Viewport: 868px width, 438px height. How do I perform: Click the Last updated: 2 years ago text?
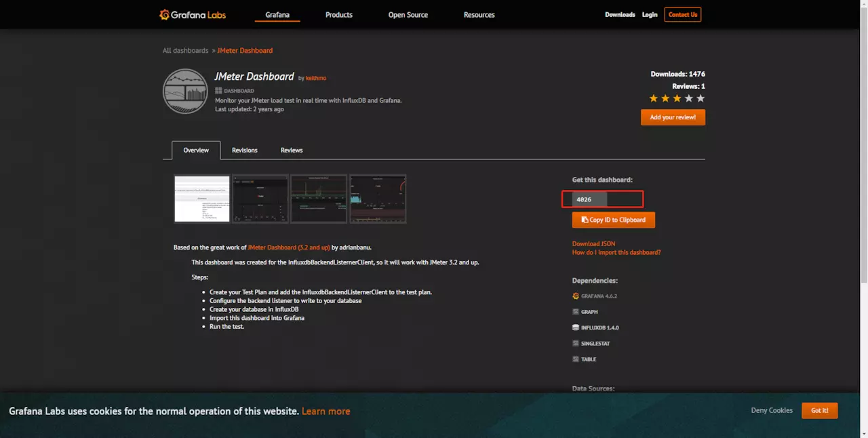pyautogui.click(x=250, y=109)
